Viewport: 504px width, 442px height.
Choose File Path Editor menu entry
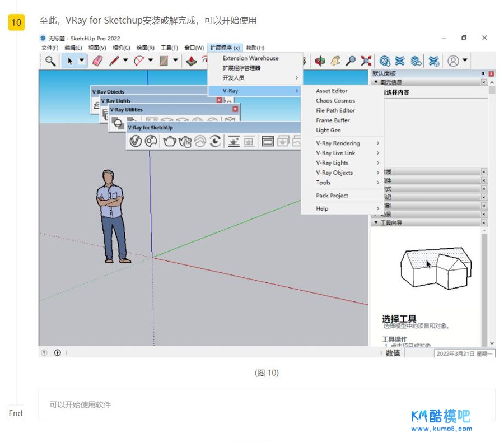(342, 110)
